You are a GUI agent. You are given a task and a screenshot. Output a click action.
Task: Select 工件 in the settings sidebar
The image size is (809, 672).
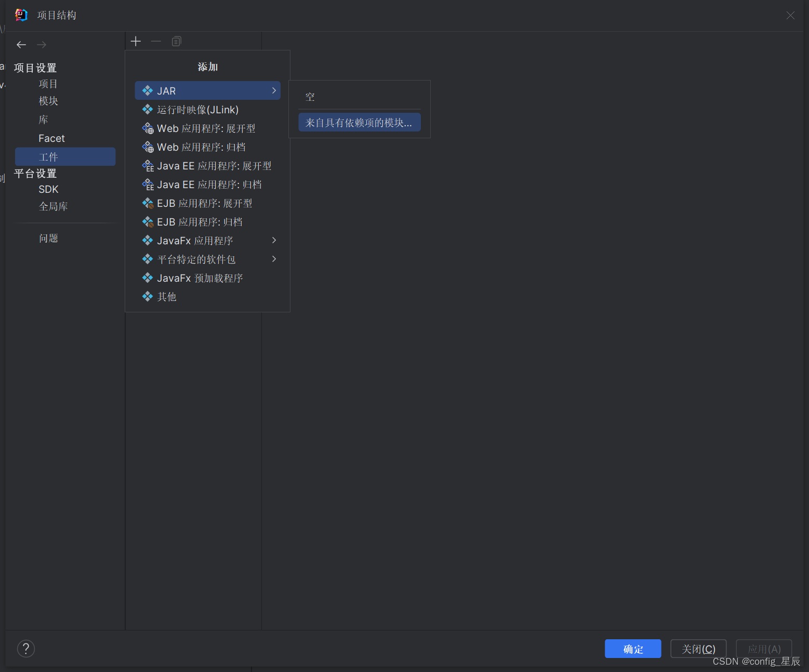65,156
